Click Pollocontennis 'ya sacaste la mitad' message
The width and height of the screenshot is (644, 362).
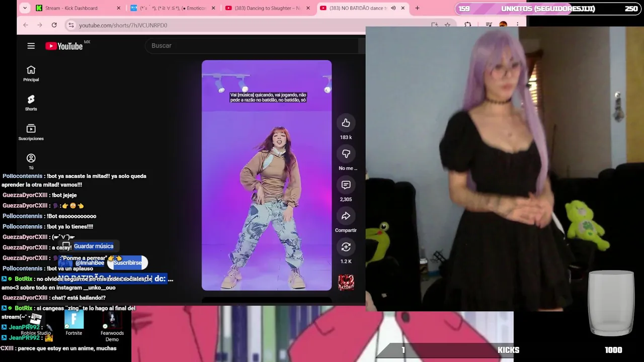[x=74, y=180]
